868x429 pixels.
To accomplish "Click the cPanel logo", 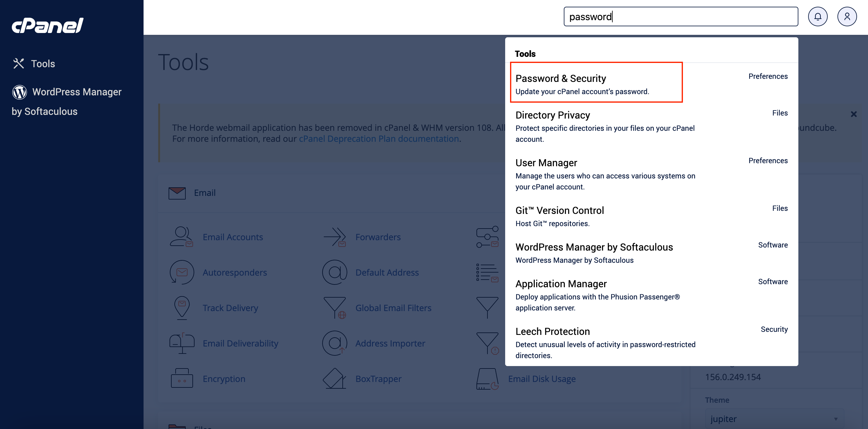I will point(48,25).
